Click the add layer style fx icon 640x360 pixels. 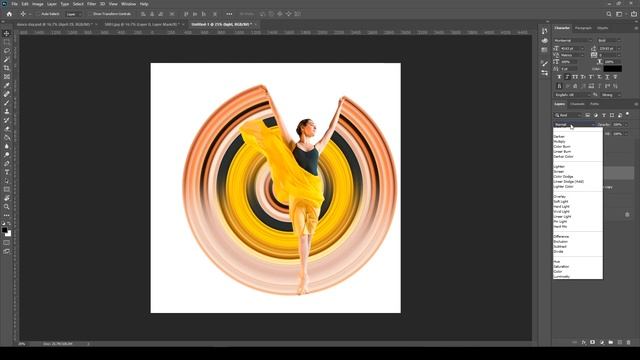[x=584, y=342]
